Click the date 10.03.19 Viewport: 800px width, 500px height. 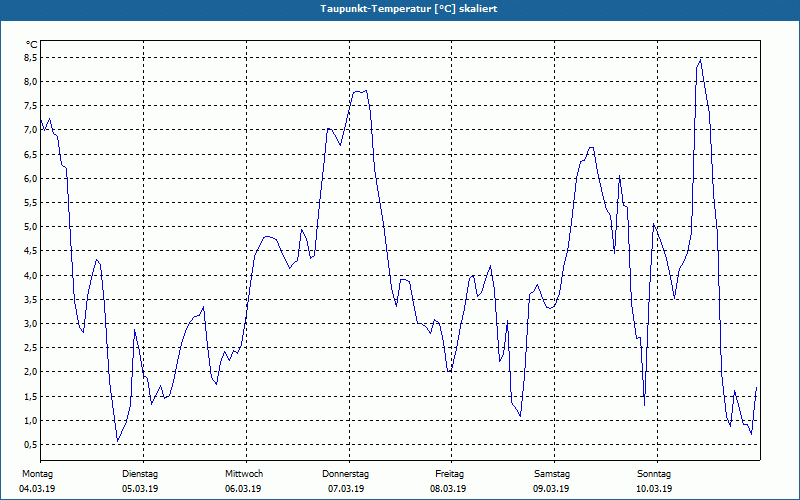[654, 489]
